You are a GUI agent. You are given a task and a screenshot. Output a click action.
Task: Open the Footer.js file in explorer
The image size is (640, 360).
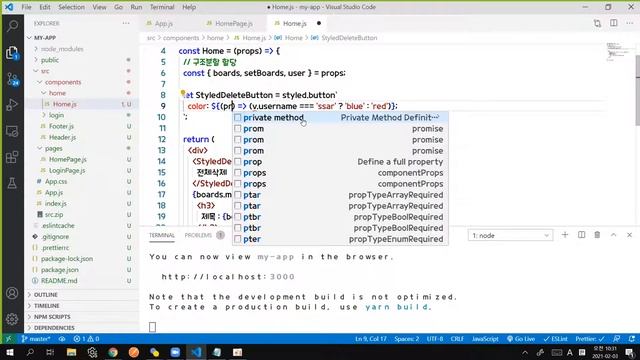pyautogui.click(x=61, y=126)
